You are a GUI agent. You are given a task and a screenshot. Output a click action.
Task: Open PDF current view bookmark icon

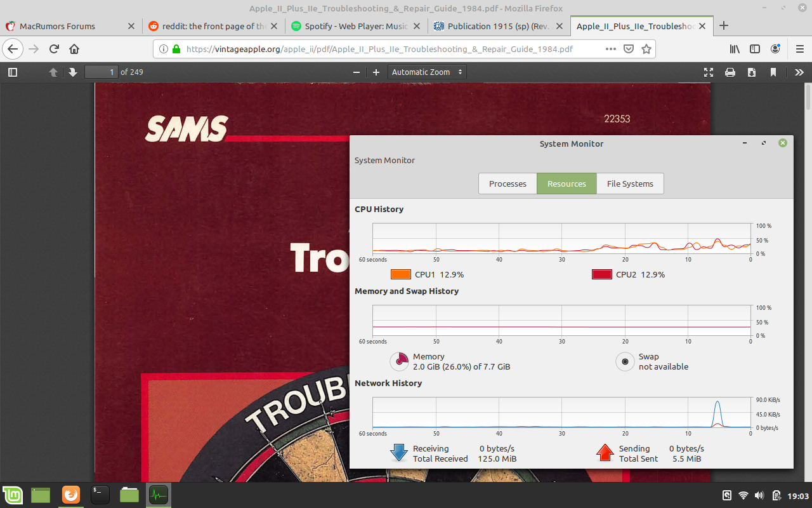pyautogui.click(x=773, y=72)
